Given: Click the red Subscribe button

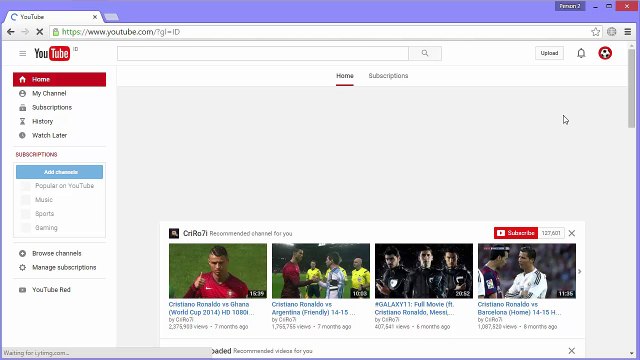Looking at the screenshot, I should (x=516, y=233).
